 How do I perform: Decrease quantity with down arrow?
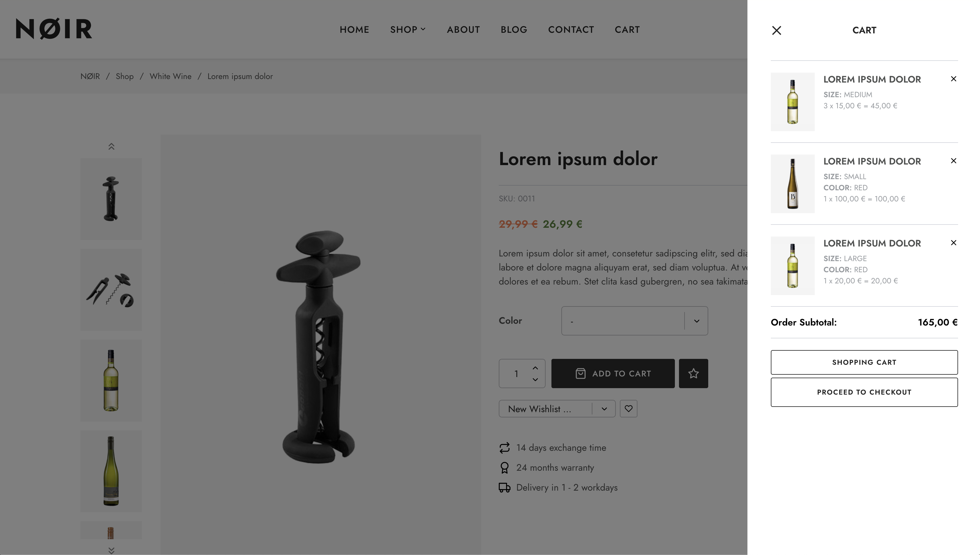(535, 380)
